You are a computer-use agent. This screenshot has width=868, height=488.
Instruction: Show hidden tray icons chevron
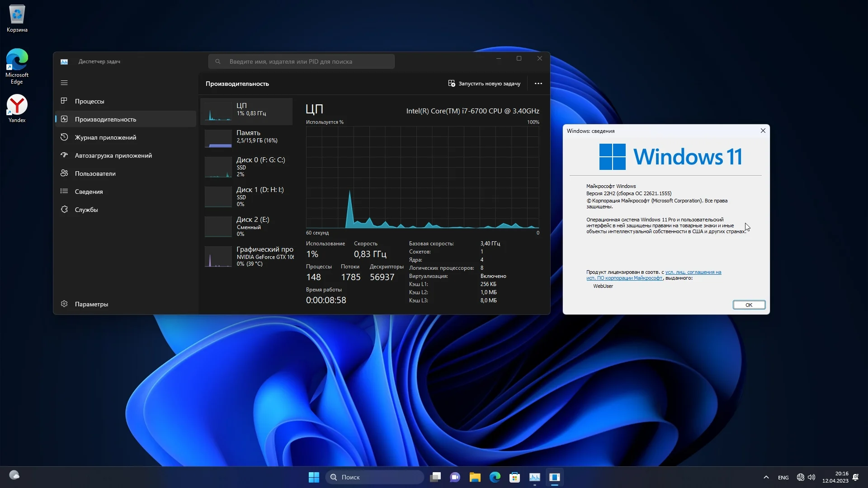click(766, 477)
